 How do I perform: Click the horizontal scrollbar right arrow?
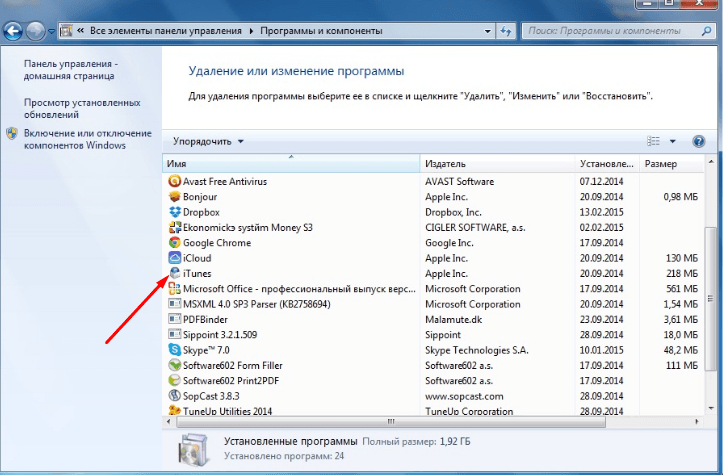[x=697, y=422]
